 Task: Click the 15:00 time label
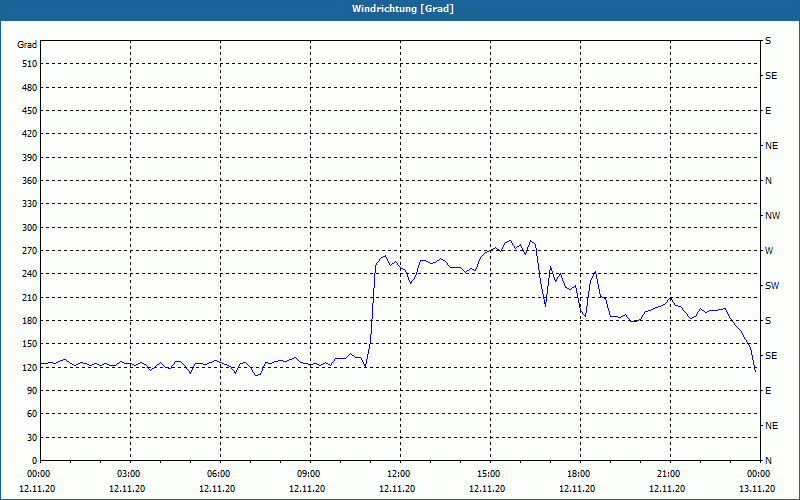click(x=488, y=474)
